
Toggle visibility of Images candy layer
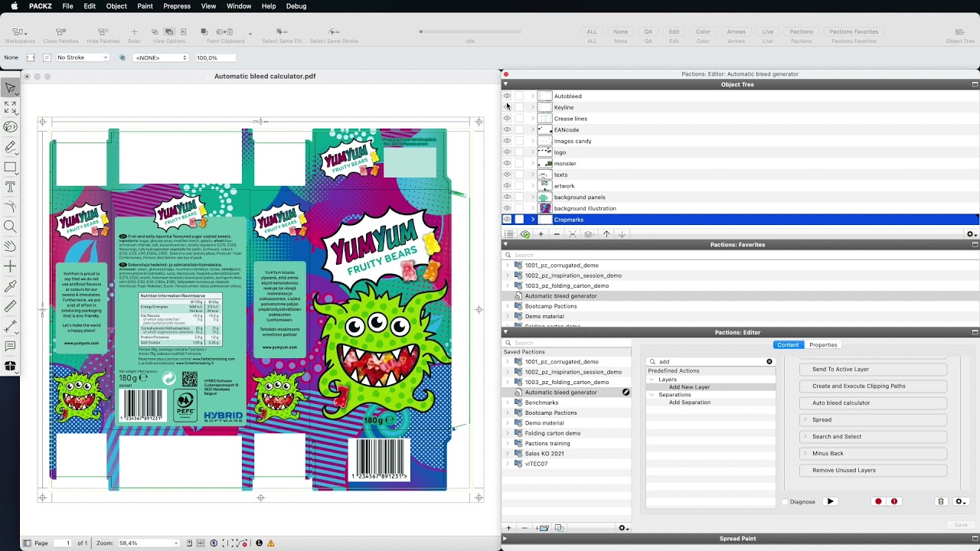pyautogui.click(x=507, y=142)
